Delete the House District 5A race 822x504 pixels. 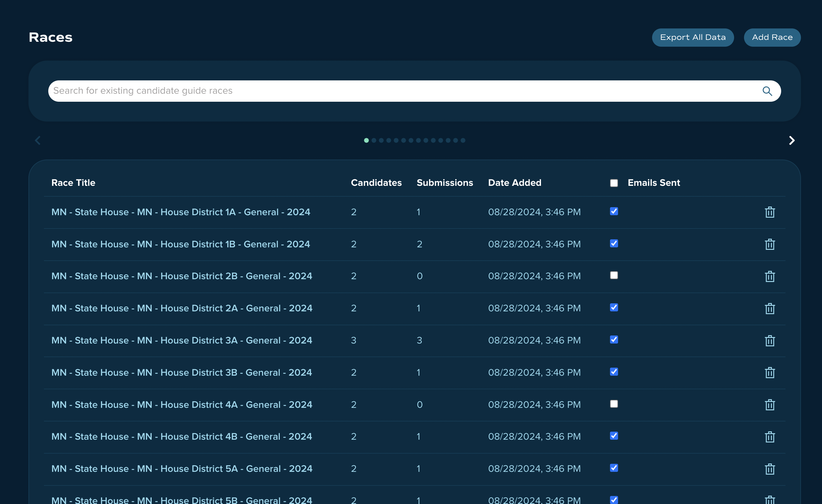pyautogui.click(x=770, y=469)
